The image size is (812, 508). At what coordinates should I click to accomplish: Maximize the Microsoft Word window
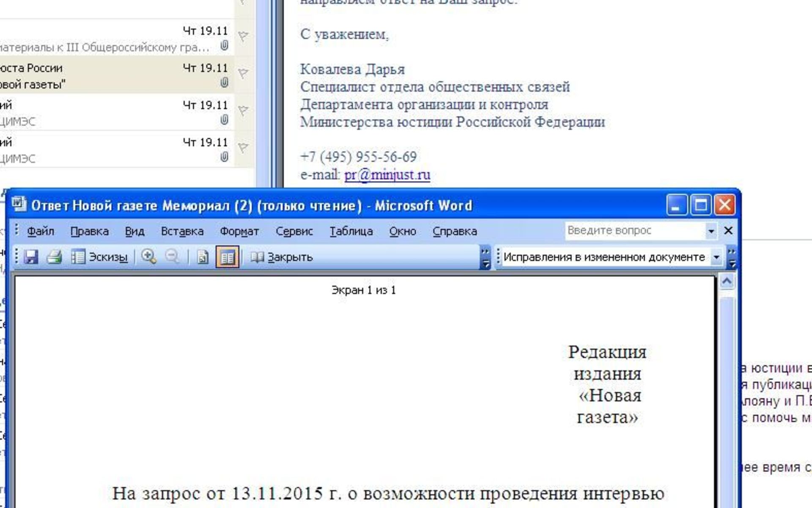pyautogui.click(x=700, y=205)
